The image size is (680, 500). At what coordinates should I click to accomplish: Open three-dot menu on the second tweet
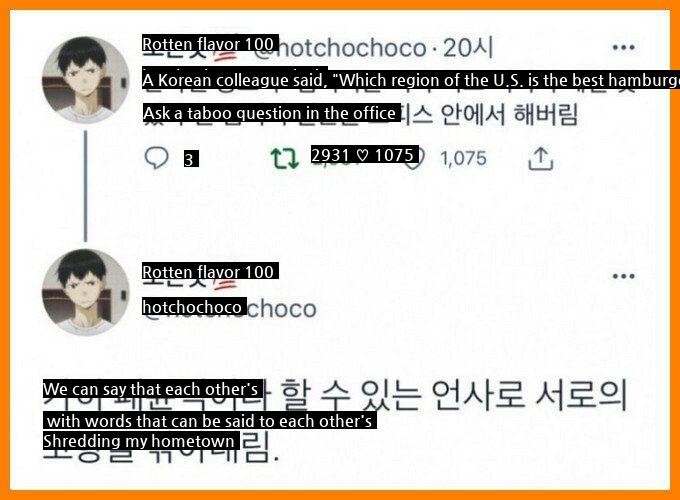[x=624, y=276]
